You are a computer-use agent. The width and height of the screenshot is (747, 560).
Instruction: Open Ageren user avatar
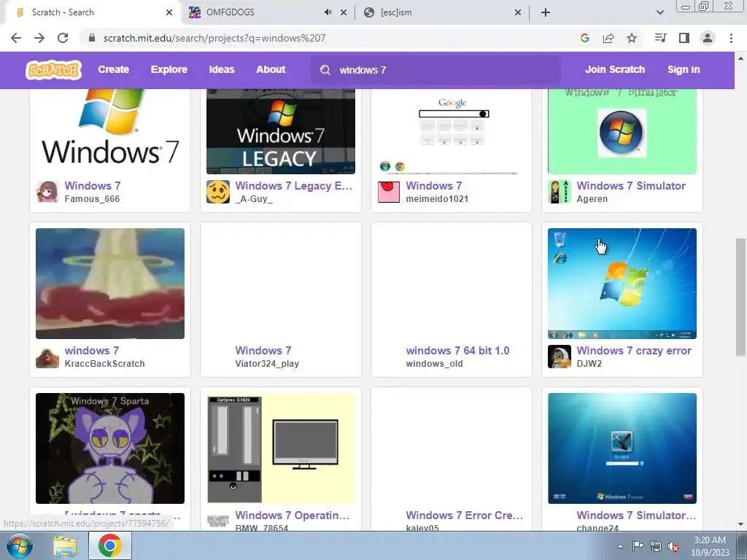tap(560, 192)
